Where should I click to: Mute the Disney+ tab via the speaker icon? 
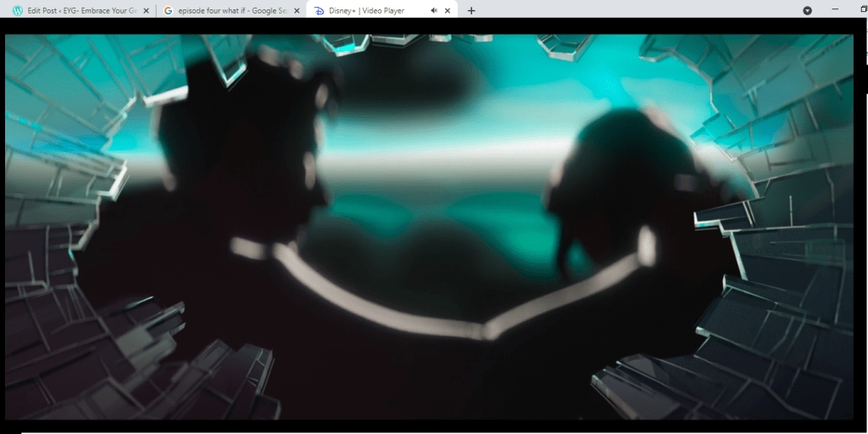click(x=434, y=11)
